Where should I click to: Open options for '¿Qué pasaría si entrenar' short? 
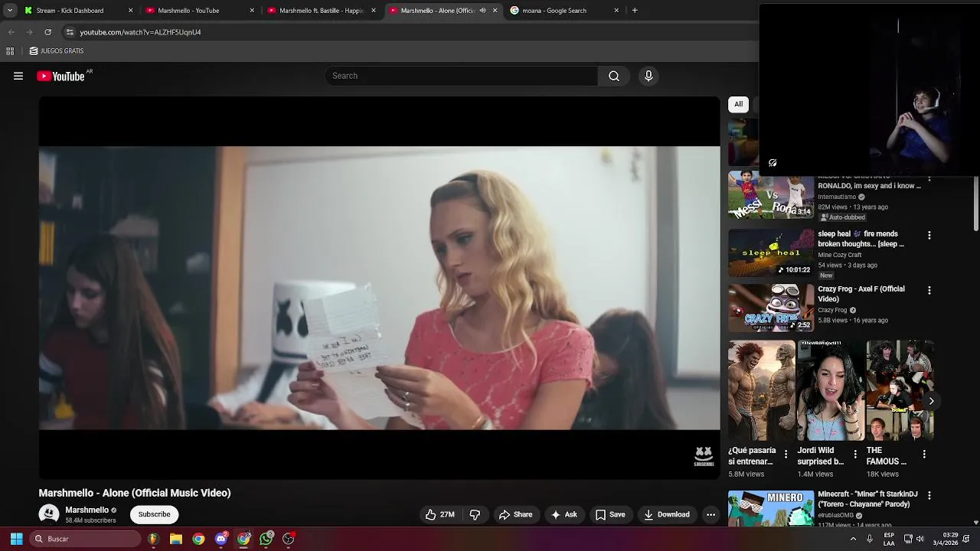point(786,454)
